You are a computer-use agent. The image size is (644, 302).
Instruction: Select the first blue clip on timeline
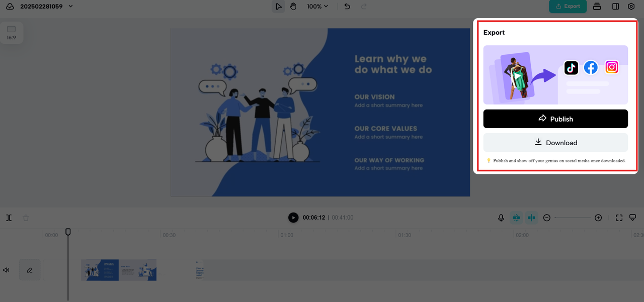click(x=100, y=270)
